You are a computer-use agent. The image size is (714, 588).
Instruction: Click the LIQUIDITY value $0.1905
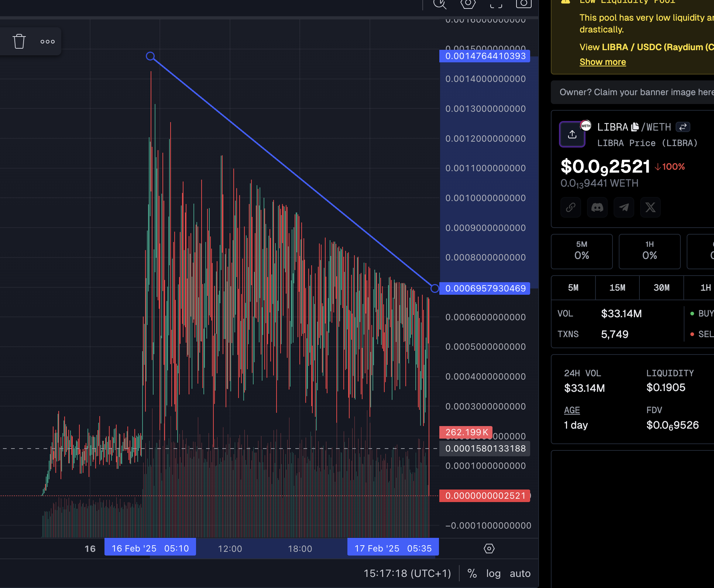click(x=666, y=387)
